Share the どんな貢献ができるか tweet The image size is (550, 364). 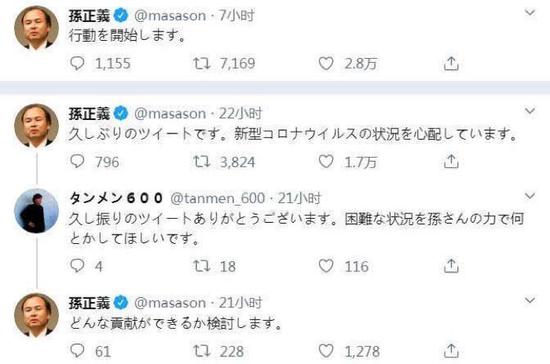tap(451, 351)
